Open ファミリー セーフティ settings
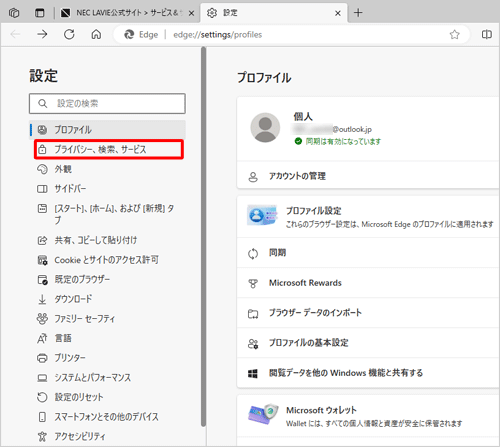This screenshot has width=500, height=447. coord(107,319)
